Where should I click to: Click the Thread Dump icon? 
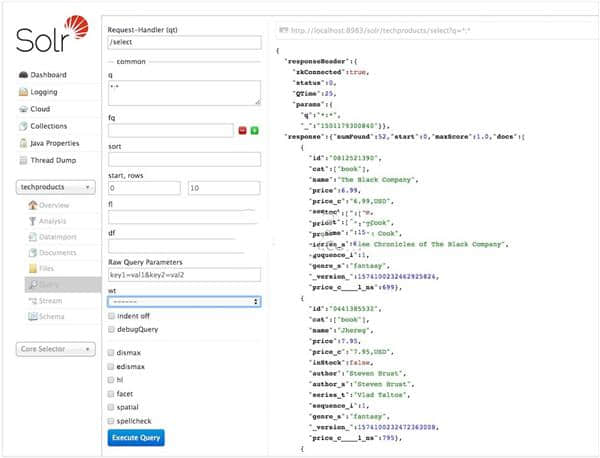[x=22, y=160]
